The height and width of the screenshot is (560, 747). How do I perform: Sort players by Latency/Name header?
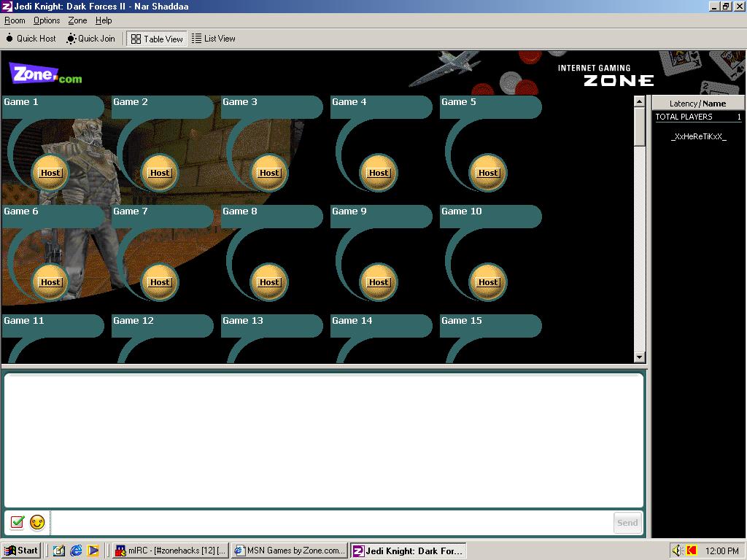(697, 104)
